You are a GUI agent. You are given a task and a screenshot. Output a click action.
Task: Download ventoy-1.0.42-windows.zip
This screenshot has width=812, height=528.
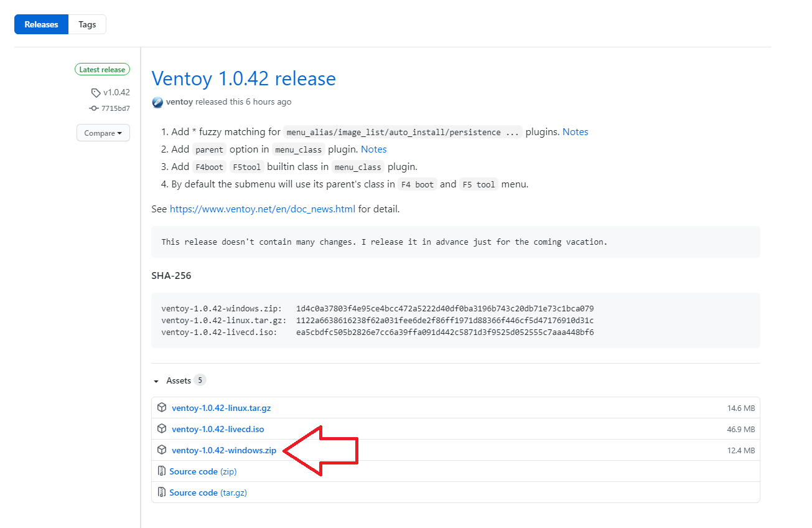pyautogui.click(x=224, y=450)
